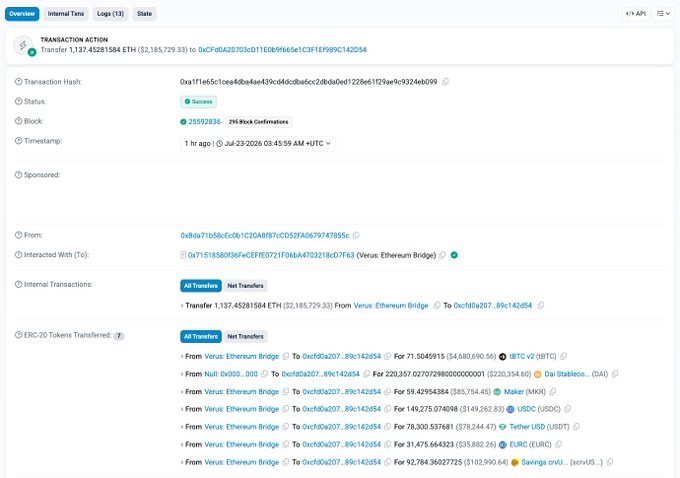Click the transaction action lightning icon
The width and height of the screenshot is (680, 478).
pyautogui.click(x=23, y=45)
